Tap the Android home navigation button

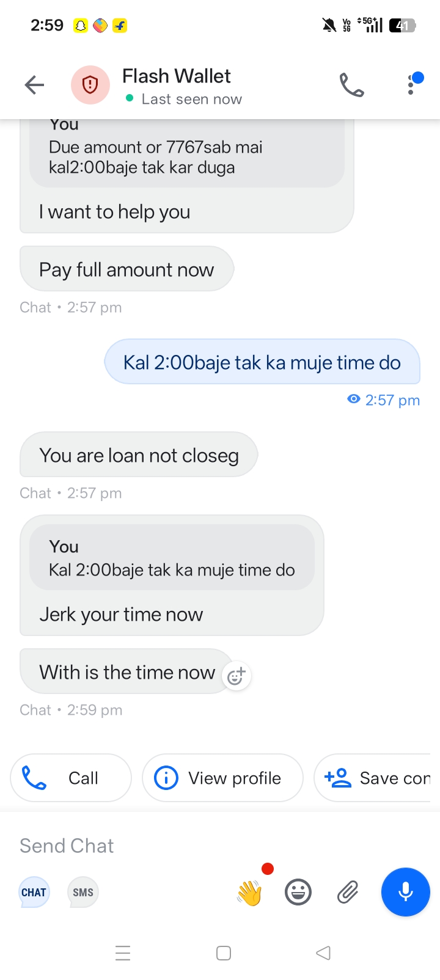coord(224,953)
